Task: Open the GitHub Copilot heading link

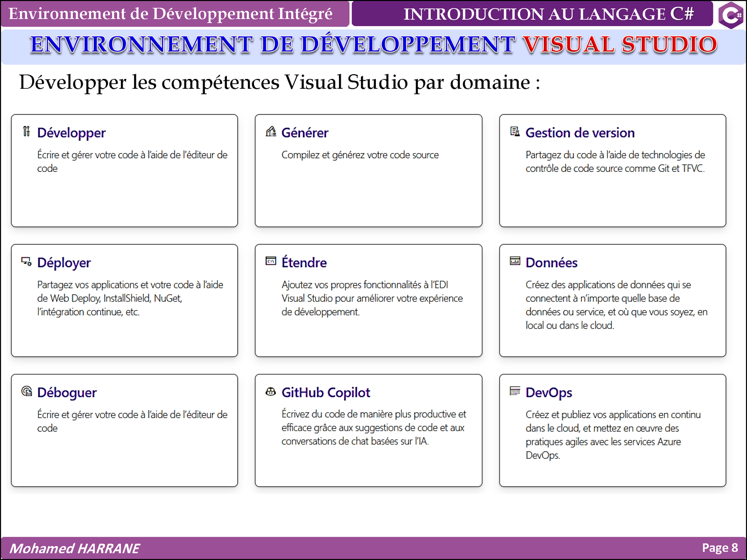Action: (325, 393)
